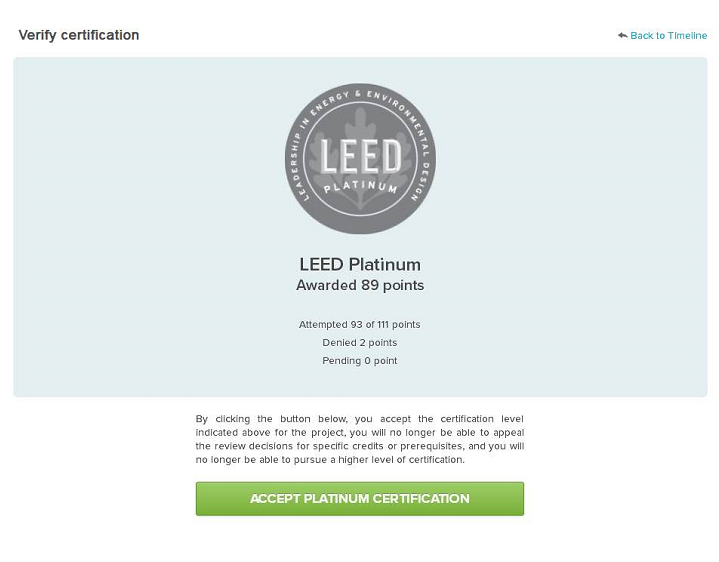Screen dimensions: 719x562
Task: Click the 'indicated above for the project' disclaimer line
Action: click(x=360, y=432)
